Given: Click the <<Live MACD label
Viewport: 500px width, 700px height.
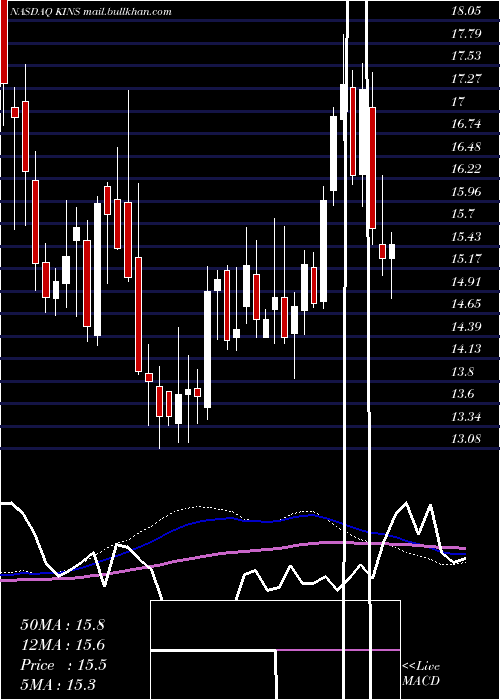Looking at the screenshot, I should click(x=421, y=674).
